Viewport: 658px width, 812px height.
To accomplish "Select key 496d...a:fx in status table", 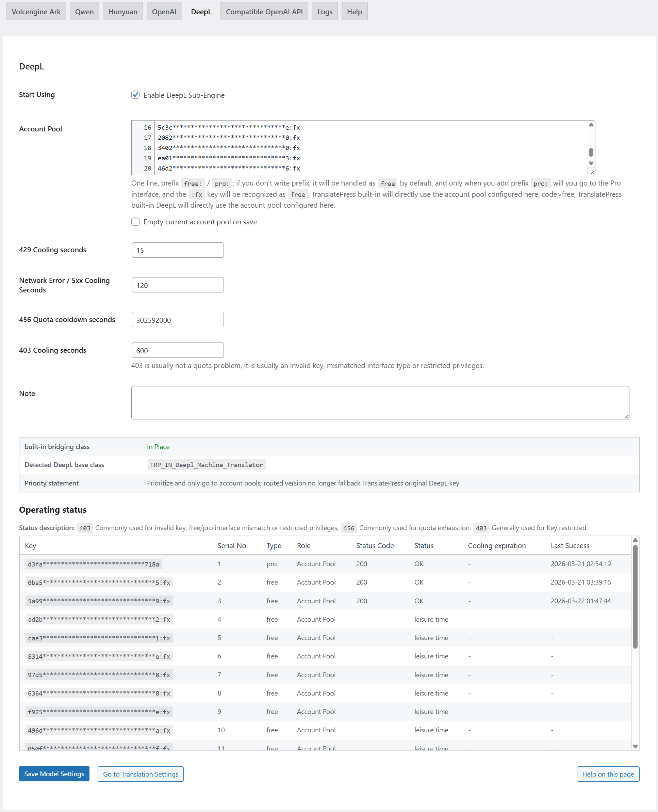I will 99,730.
